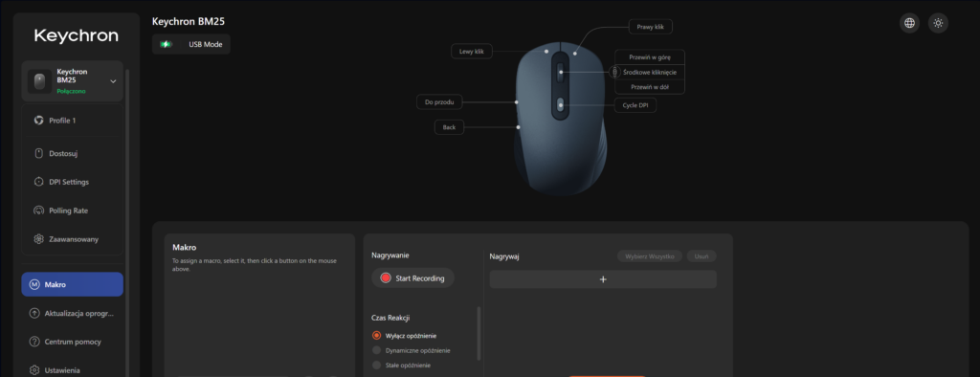Click Start Recording button
Viewport: 980px width, 377px height.
[413, 278]
